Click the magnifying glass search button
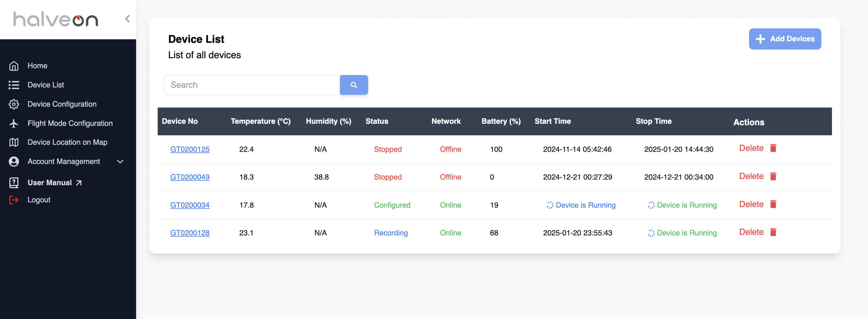The width and height of the screenshot is (868, 319). (x=354, y=85)
